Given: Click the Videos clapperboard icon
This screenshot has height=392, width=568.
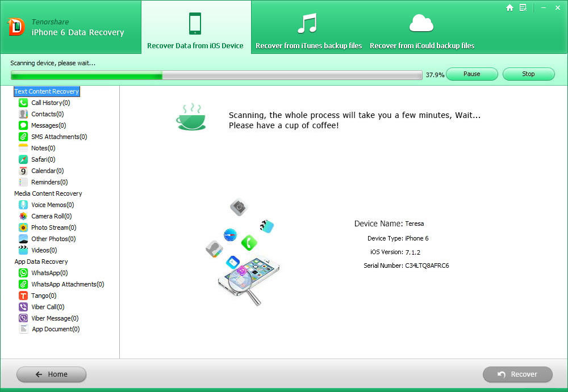Looking at the screenshot, I should pos(23,250).
